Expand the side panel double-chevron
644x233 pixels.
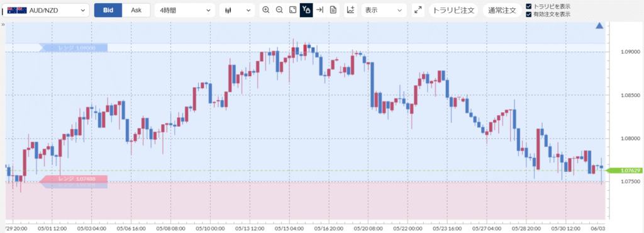3,25
